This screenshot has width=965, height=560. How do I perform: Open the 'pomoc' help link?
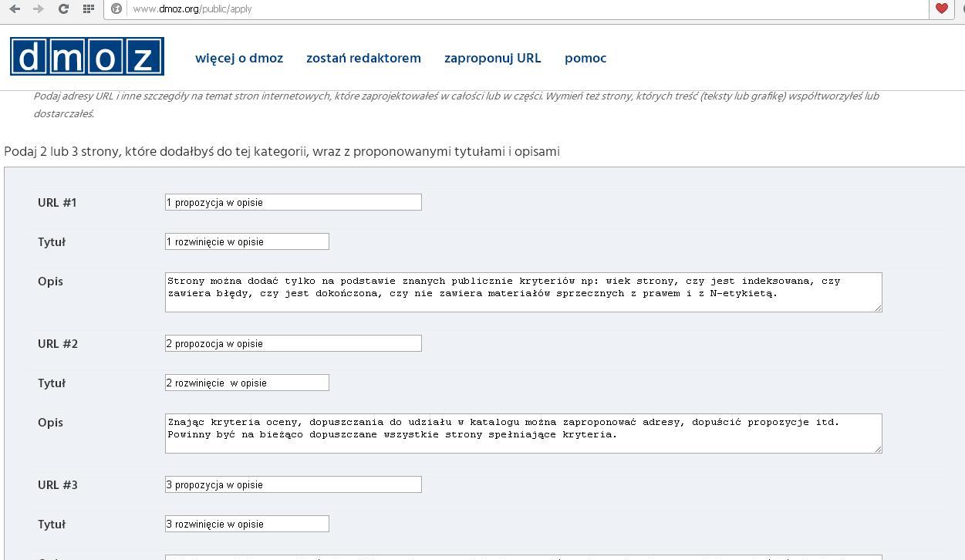(585, 59)
